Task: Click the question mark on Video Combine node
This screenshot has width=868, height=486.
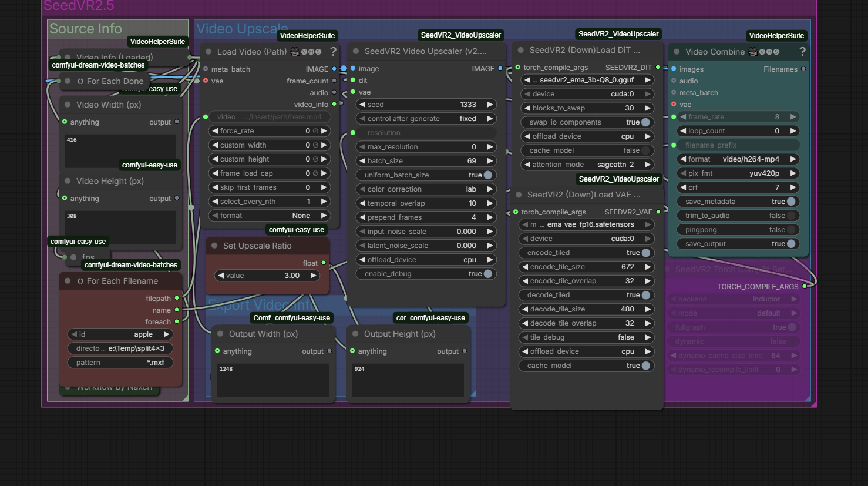Action: [x=802, y=52]
